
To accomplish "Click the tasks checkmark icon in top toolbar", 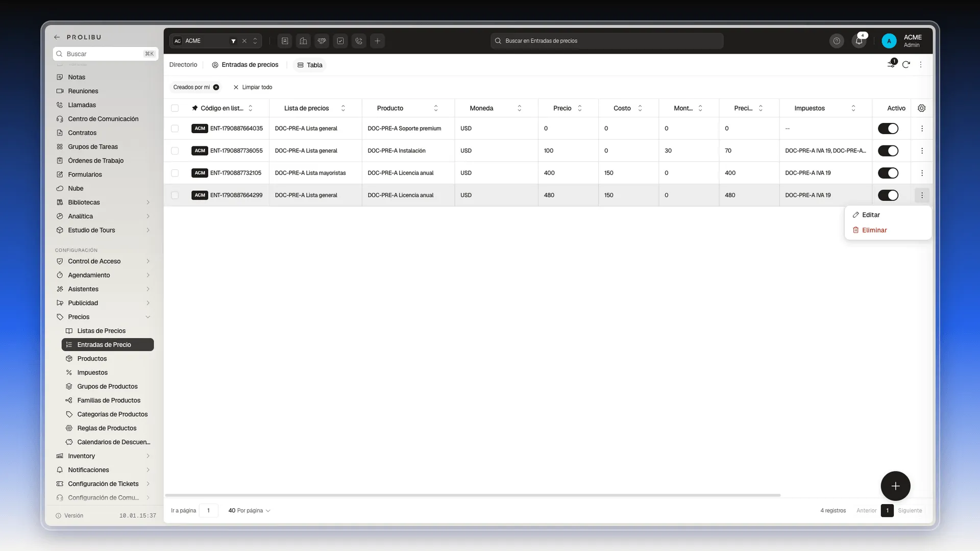I will 340,41.
